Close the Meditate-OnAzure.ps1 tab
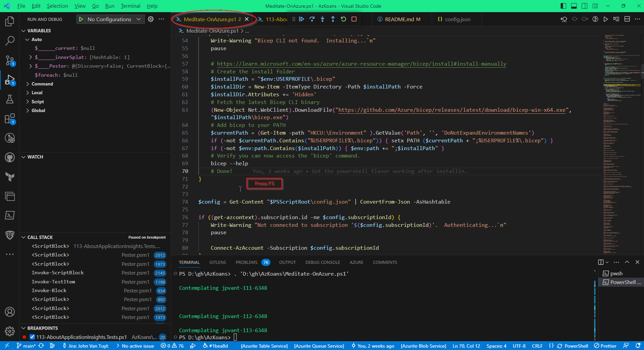 pos(247,19)
